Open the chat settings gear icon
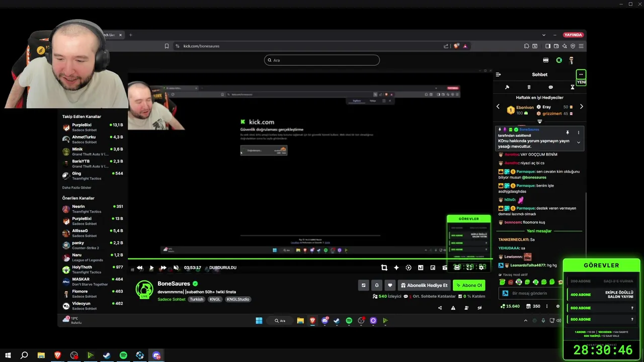Image resolution: width=644 pixels, height=362 pixels. pyautogui.click(x=557, y=306)
